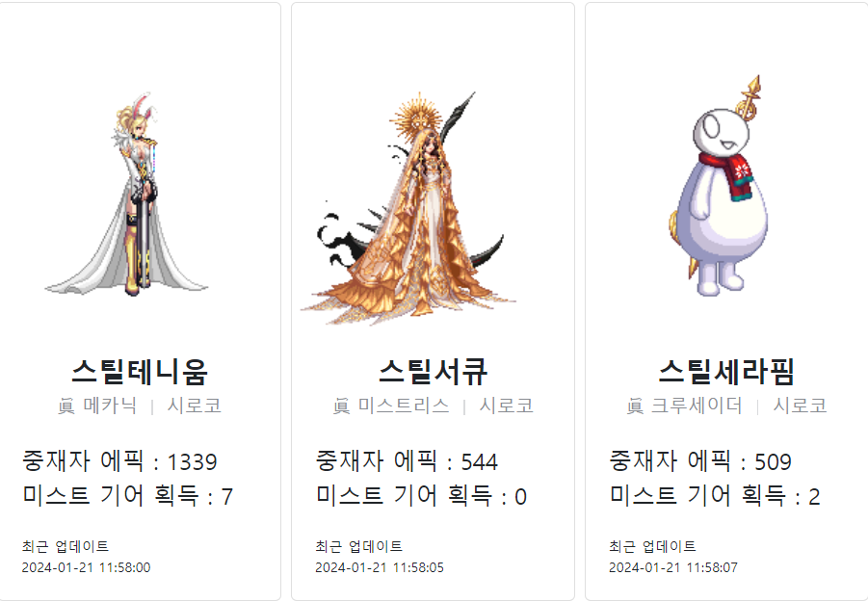Click the 시로코 server label under 스틸서큐

(x=507, y=406)
